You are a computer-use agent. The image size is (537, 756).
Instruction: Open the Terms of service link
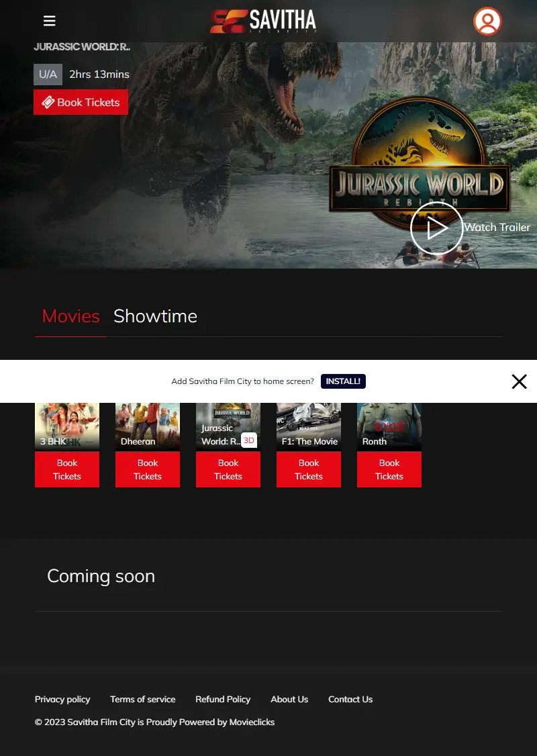pos(143,700)
